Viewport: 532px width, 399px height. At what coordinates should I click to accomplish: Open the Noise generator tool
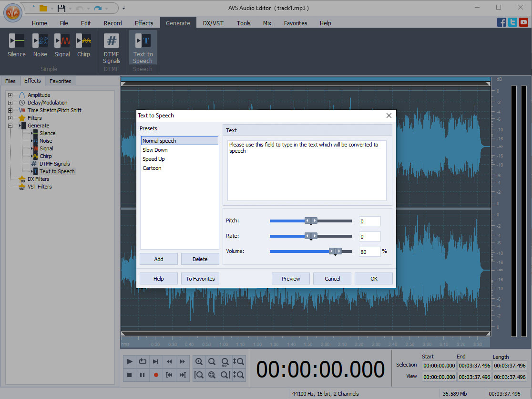click(x=40, y=46)
